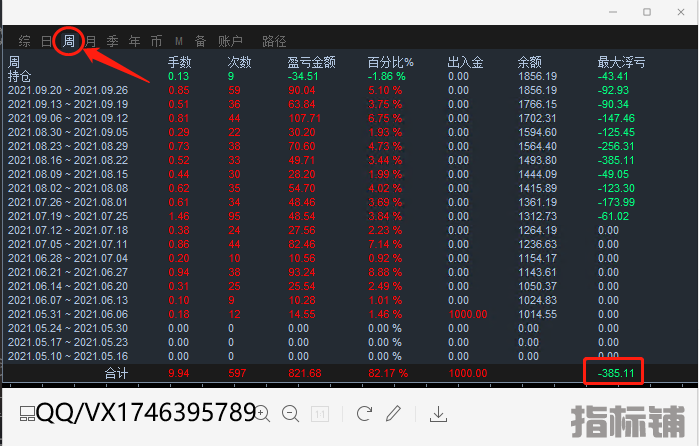Screen dimensions: 699x446
Task: Select the 季 (quarterly) tab
Action: [112, 41]
